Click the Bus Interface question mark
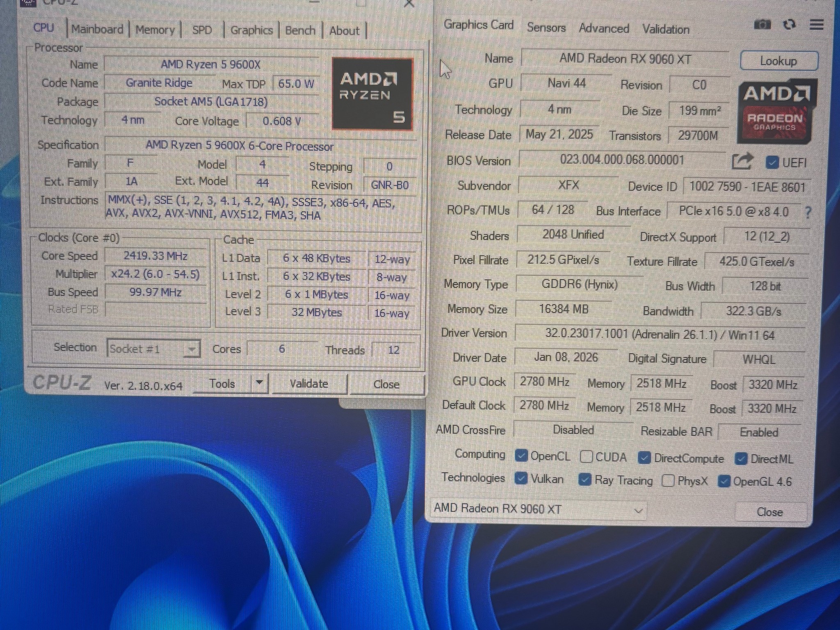 pos(808,212)
